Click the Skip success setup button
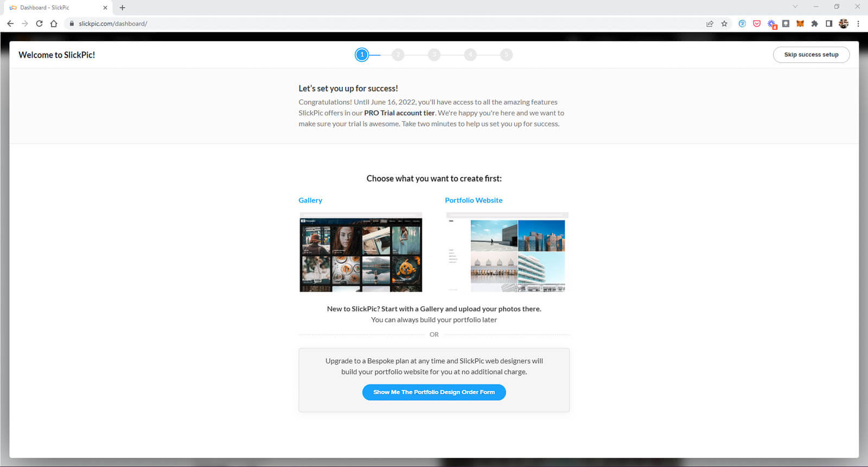The width and height of the screenshot is (868, 467). (x=811, y=55)
